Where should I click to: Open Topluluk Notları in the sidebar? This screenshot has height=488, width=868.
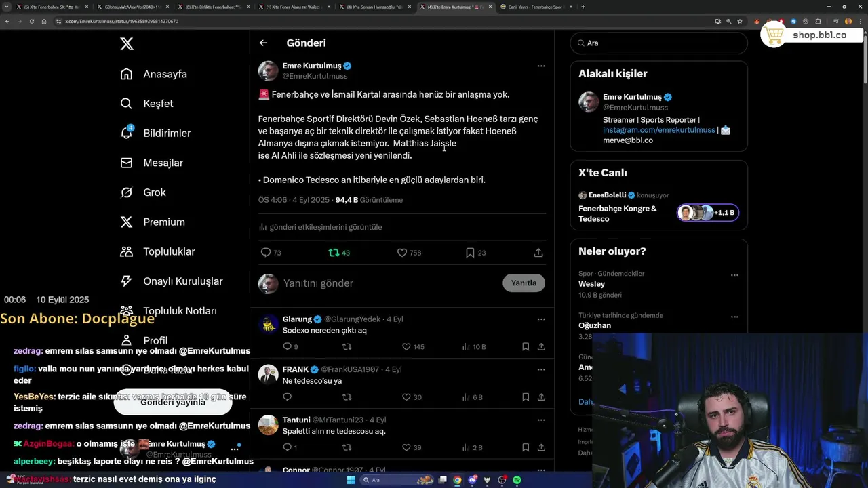180,311
